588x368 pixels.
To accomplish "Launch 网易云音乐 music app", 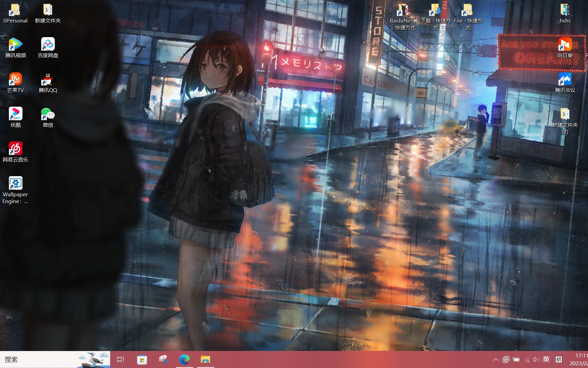I will [15, 152].
